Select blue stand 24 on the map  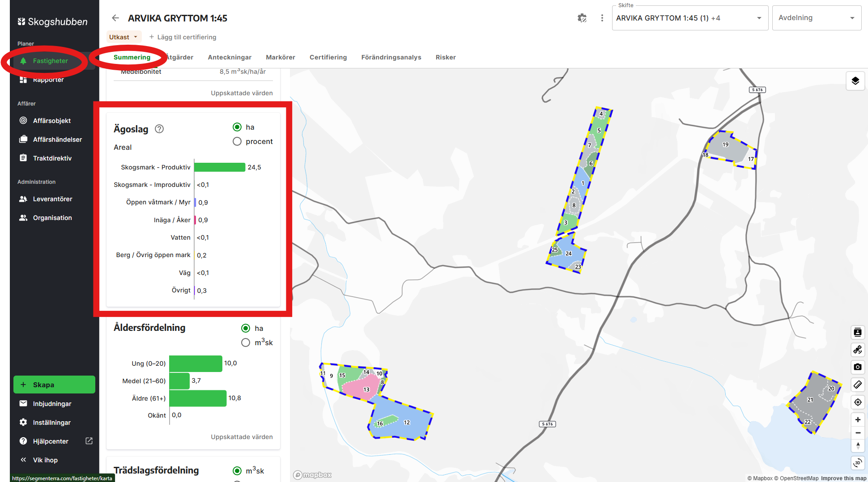point(569,253)
